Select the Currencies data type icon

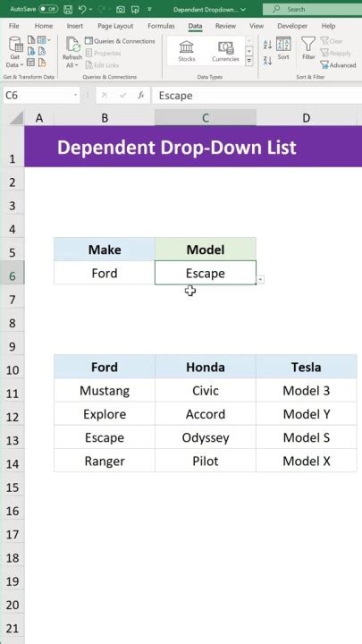click(225, 51)
